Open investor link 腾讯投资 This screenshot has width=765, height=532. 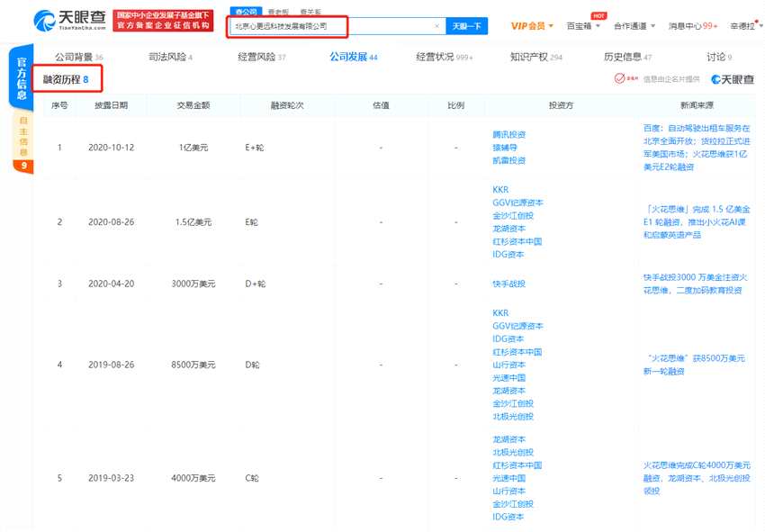coord(508,134)
